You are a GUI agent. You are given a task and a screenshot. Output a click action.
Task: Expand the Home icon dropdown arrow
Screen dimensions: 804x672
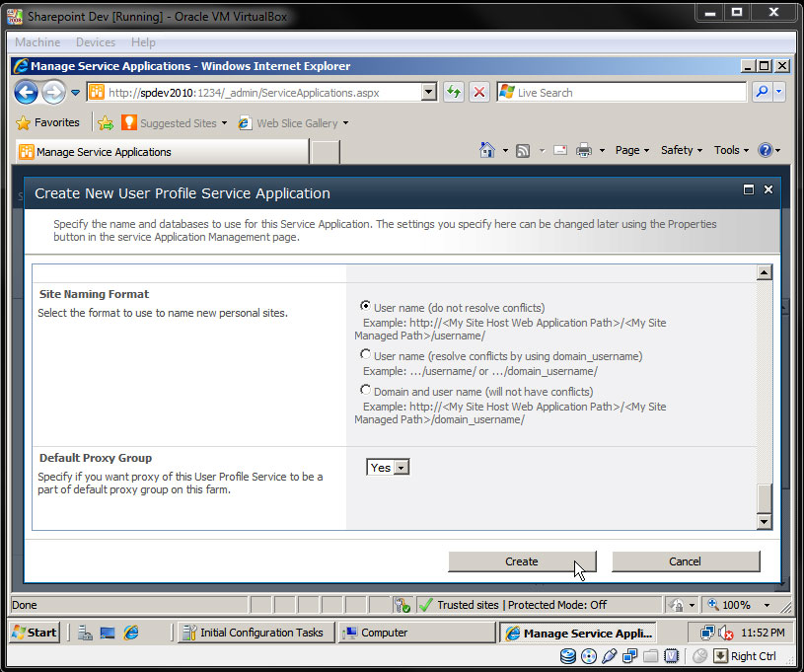coord(505,150)
